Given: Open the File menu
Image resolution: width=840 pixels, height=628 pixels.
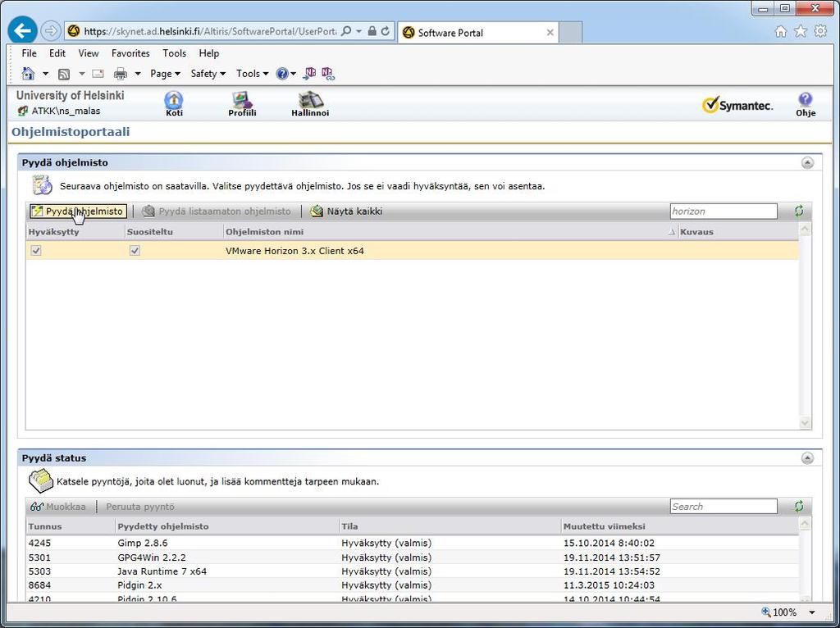Looking at the screenshot, I should (29, 53).
